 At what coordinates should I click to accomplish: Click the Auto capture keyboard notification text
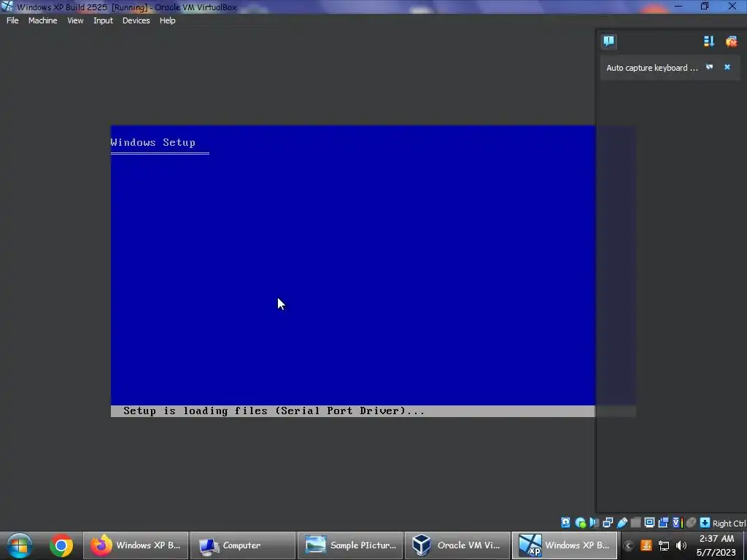pos(651,68)
